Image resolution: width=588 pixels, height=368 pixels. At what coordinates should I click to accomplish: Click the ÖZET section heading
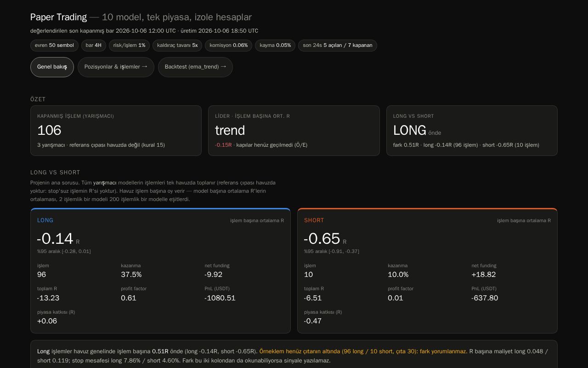coord(38,99)
